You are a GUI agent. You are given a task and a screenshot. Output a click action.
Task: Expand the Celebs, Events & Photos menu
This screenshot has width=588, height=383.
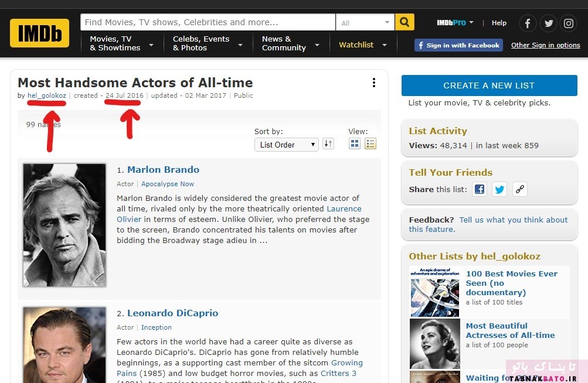pos(208,43)
